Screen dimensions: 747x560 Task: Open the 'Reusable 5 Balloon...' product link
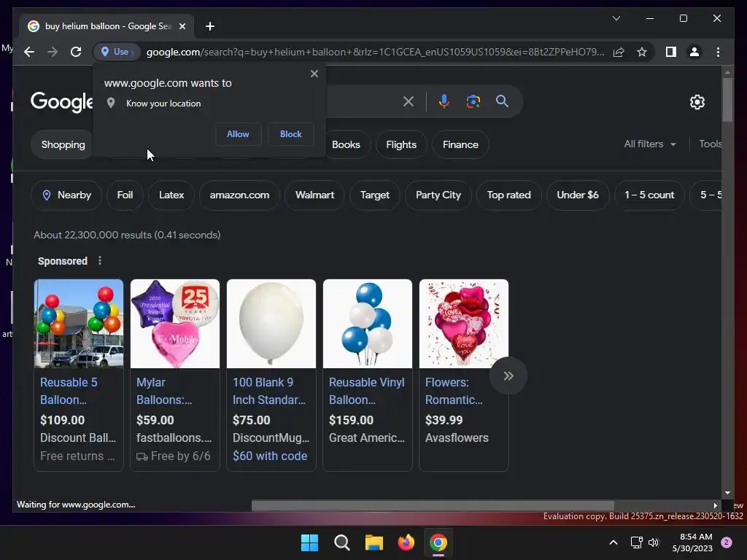click(69, 391)
